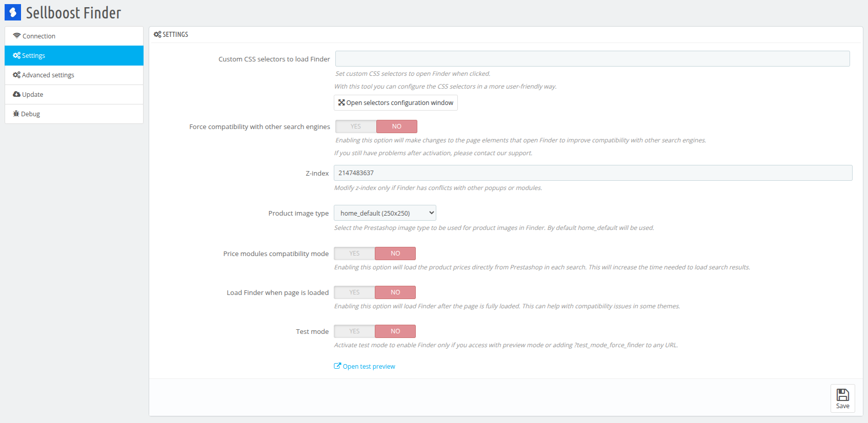Image resolution: width=868 pixels, height=423 pixels.
Task: Activate Test mode with the YES option
Action: [x=354, y=331]
